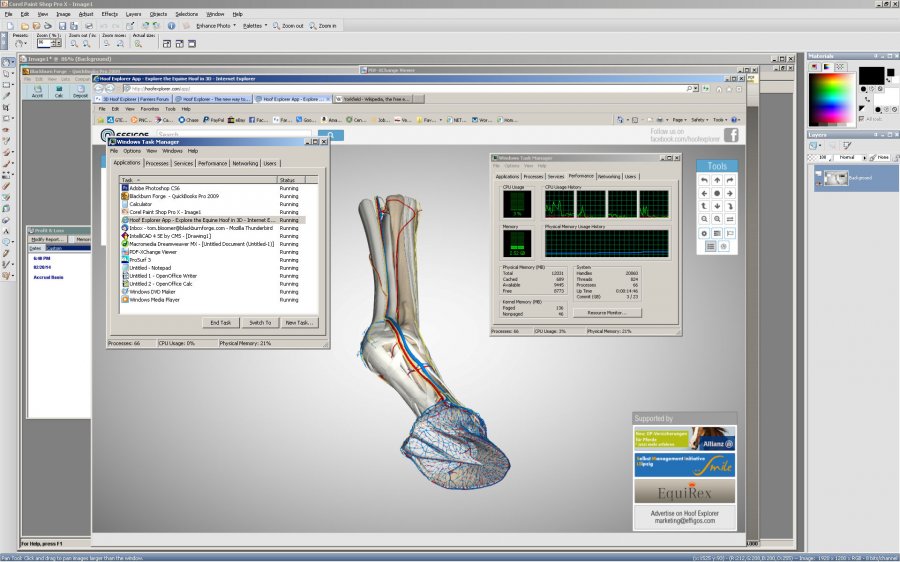Select the Red Eye tool

tap(6, 130)
